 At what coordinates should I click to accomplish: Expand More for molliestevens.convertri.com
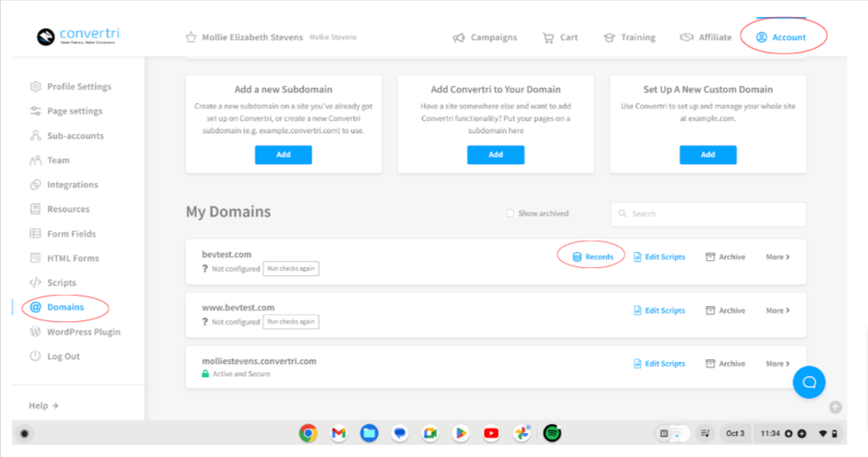pos(777,364)
